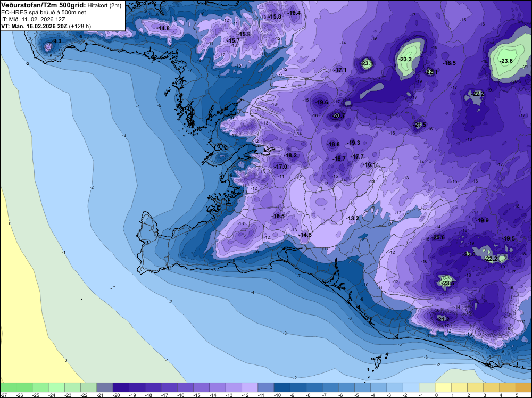Click the deep blue legend swatch right of -10

tap(282, 387)
